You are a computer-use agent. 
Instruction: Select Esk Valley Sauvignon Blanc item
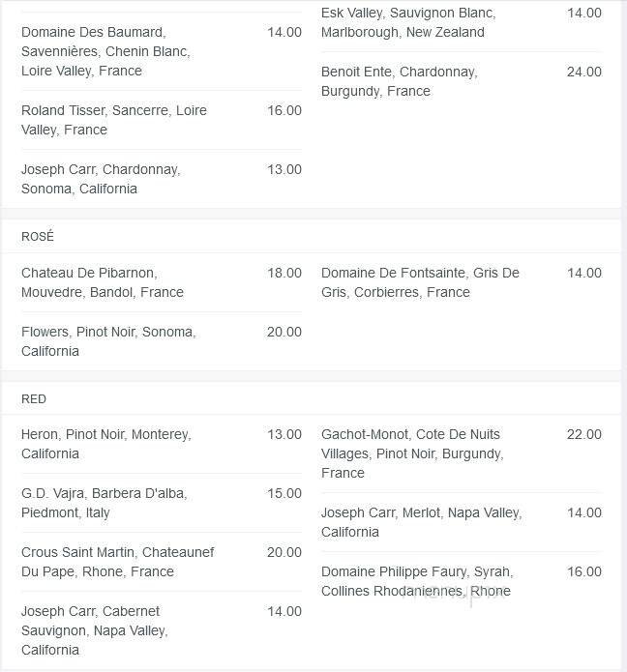point(408,22)
